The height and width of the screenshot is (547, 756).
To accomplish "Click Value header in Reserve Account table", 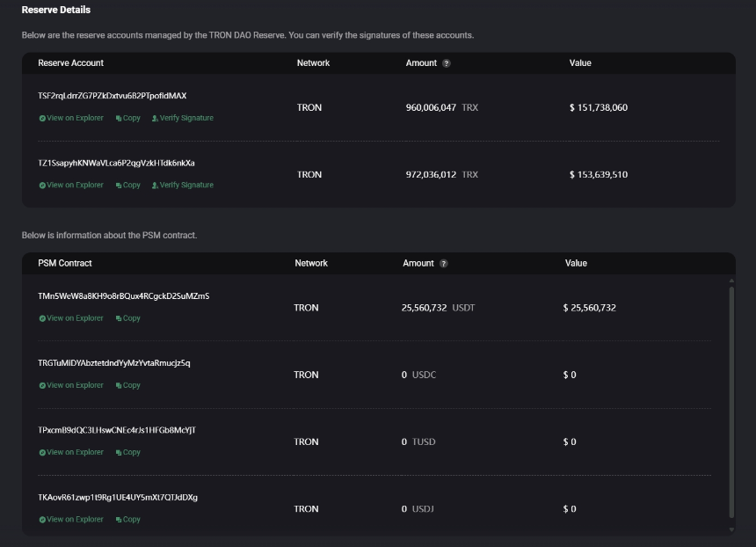I will pos(580,63).
